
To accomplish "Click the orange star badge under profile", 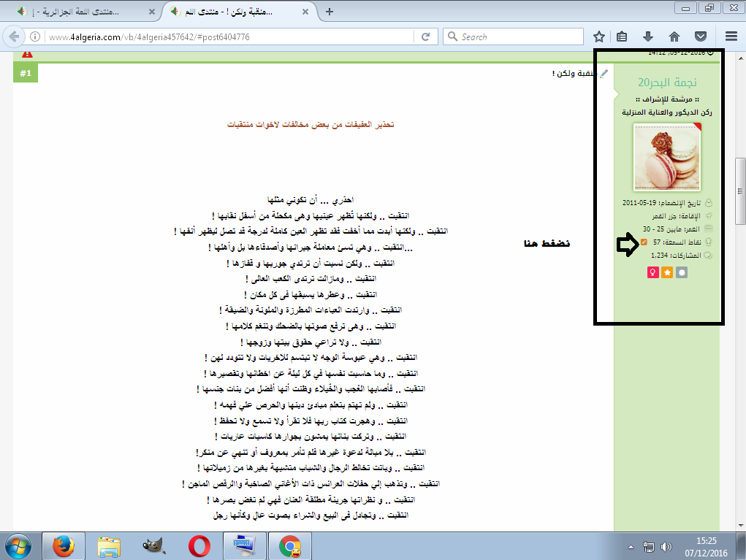I will tap(667, 272).
